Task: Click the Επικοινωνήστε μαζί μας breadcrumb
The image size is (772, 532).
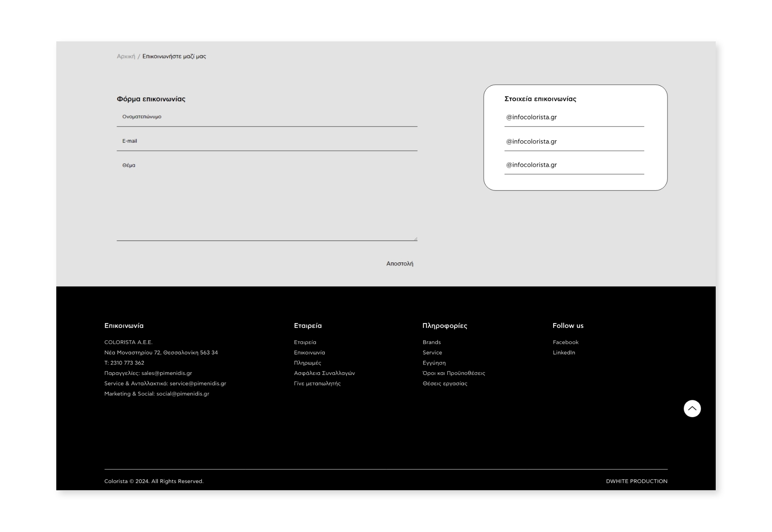Action: 174,56
